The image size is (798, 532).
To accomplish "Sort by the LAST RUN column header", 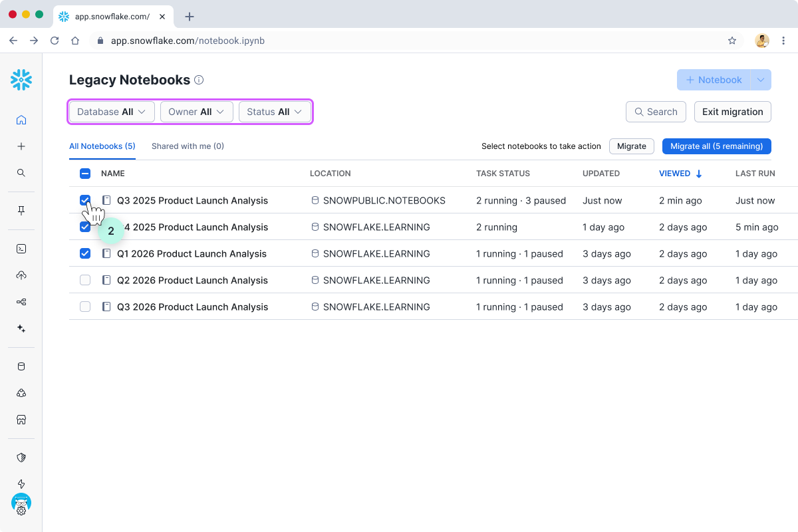I will 755,174.
